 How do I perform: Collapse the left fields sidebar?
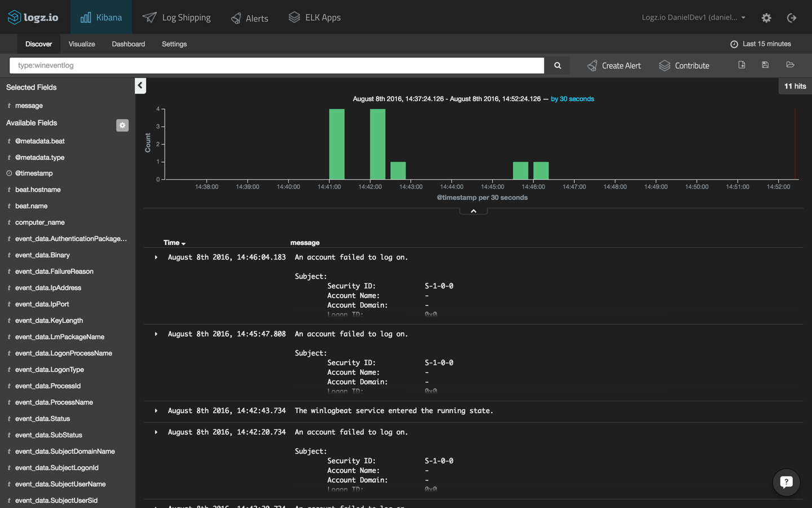140,85
